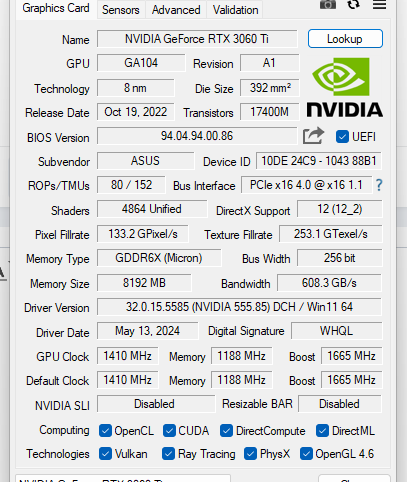The width and height of the screenshot is (407, 482).
Task: Toggle the PhysX checkbox
Action: click(250, 454)
